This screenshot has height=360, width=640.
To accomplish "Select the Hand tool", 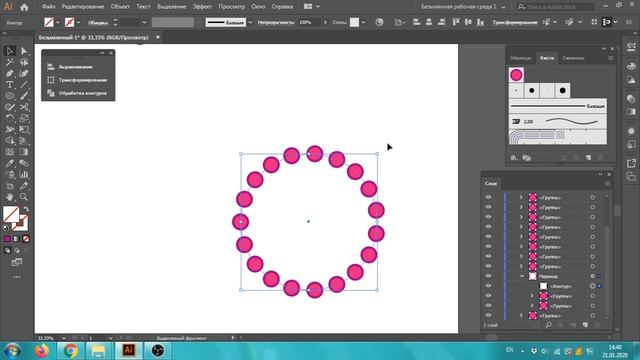I will pos(10,197).
